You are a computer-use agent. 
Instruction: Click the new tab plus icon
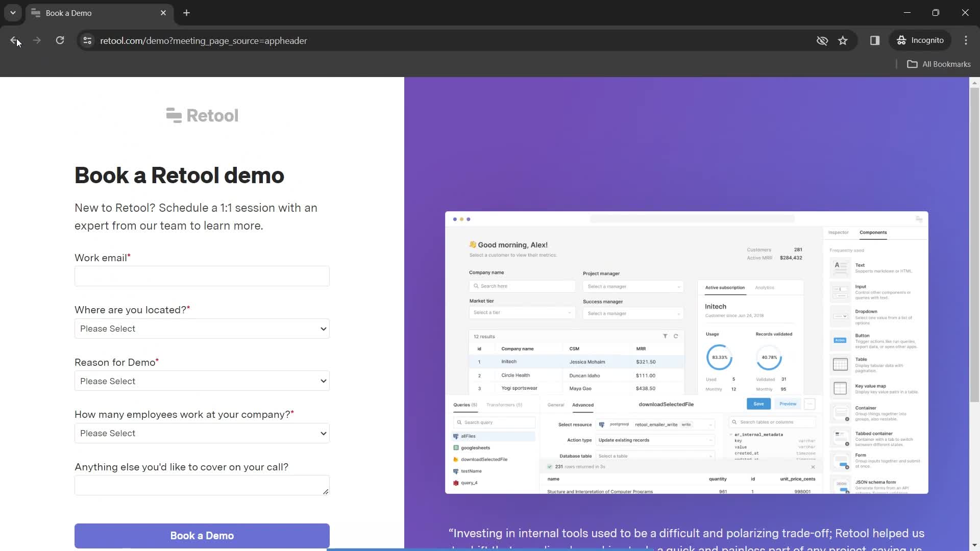(187, 12)
